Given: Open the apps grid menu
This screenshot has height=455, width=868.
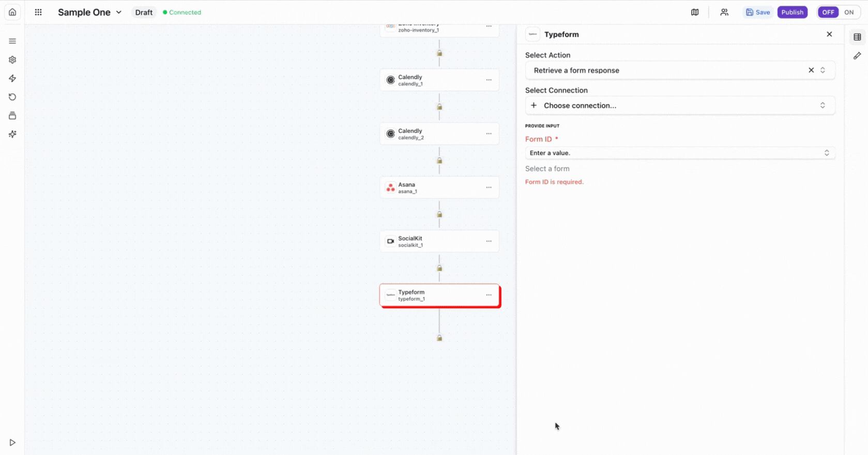Looking at the screenshot, I should click(38, 12).
